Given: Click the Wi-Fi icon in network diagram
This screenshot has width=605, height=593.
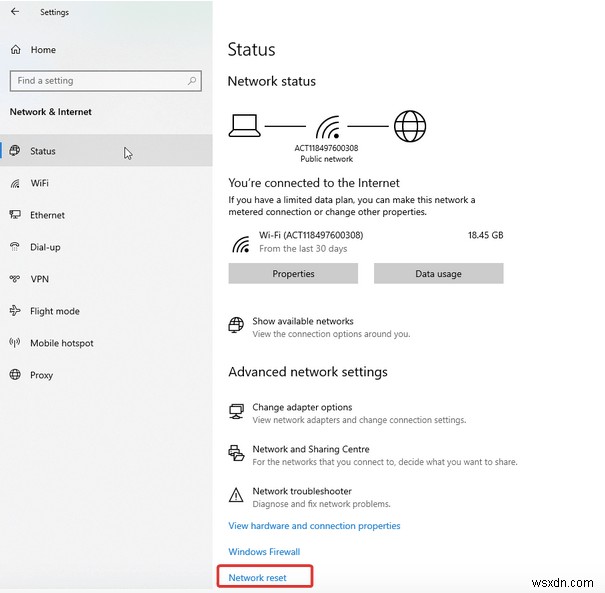Looking at the screenshot, I should tap(328, 127).
